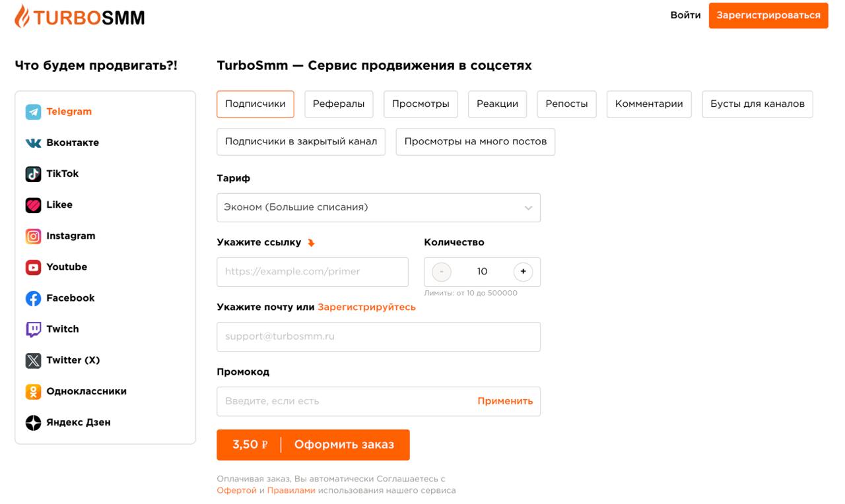Click the Зарегистрироваться header button
The width and height of the screenshot is (845, 504).
click(768, 15)
